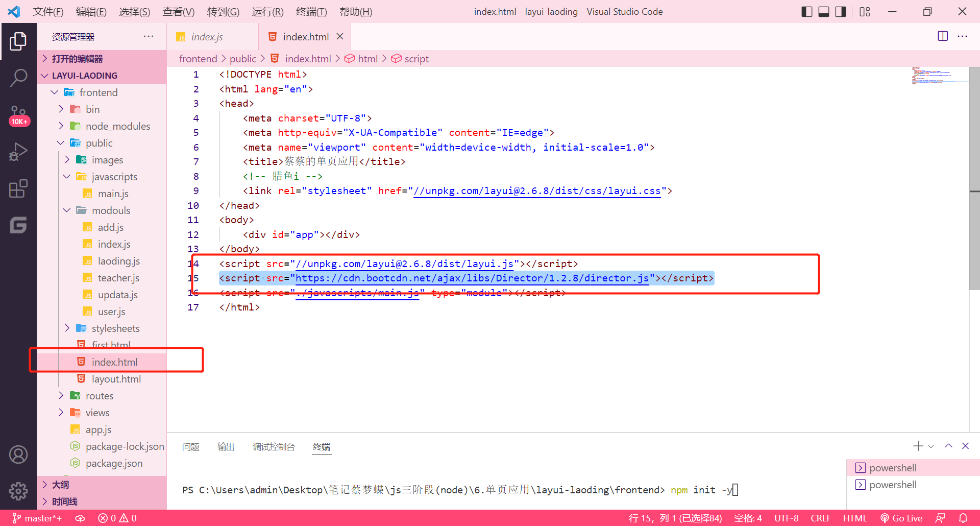980x526 pixels.
Task: Click the editor minimap preview
Action: [940, 76]
